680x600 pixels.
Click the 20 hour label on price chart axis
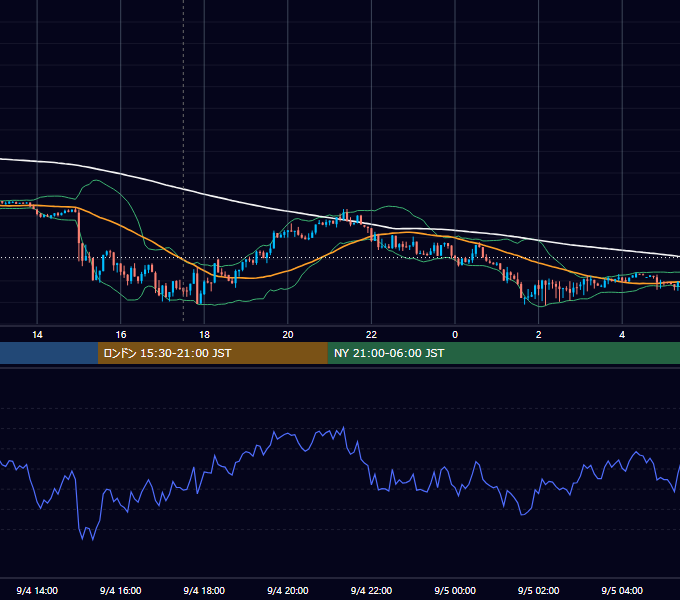288,335
